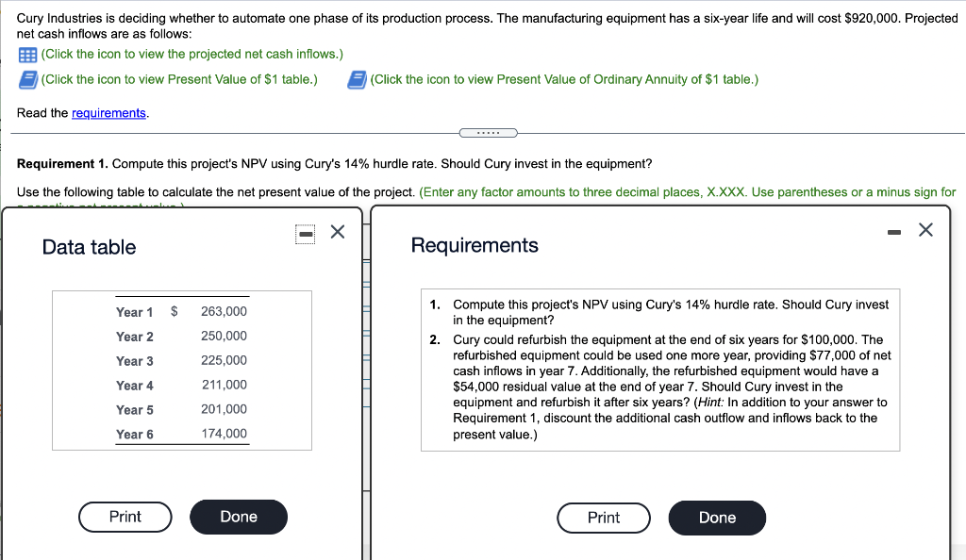This screenshot has height=560, width=966.
Task: Click Print in the Data table window
Action: (125, 517)
